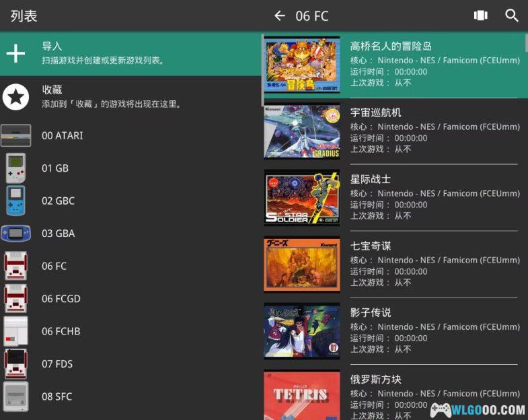The image size is (528, 420).
Task: Launch 影子传说 from its title
Action: 371,313
